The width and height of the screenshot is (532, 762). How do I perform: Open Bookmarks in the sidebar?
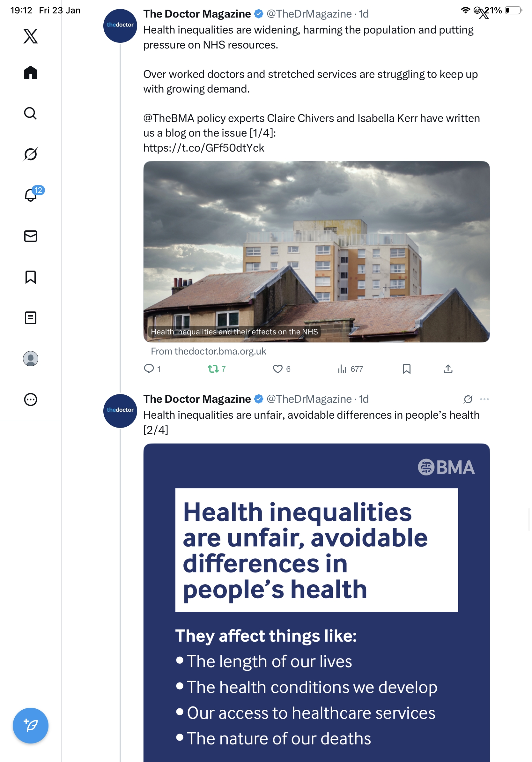click(31, 277)
